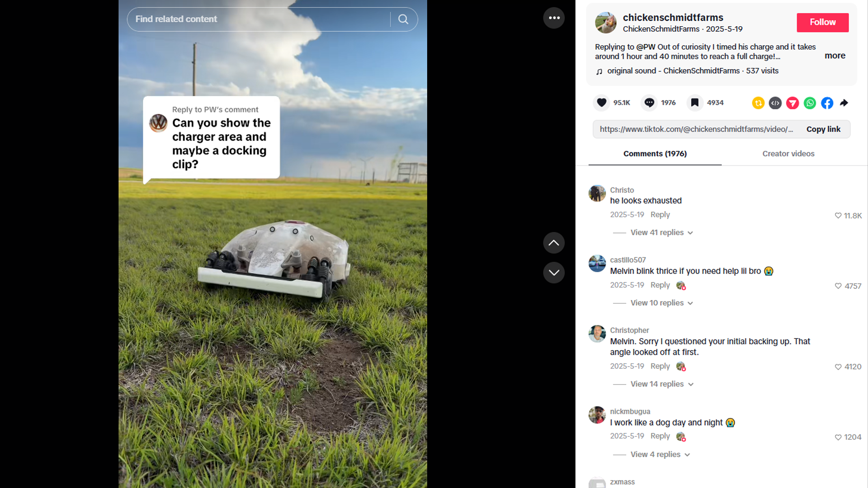The width and height of the screenshot is (868, 488).
Task: Expand View 41 replies under Christo
Action: [661, 232]
